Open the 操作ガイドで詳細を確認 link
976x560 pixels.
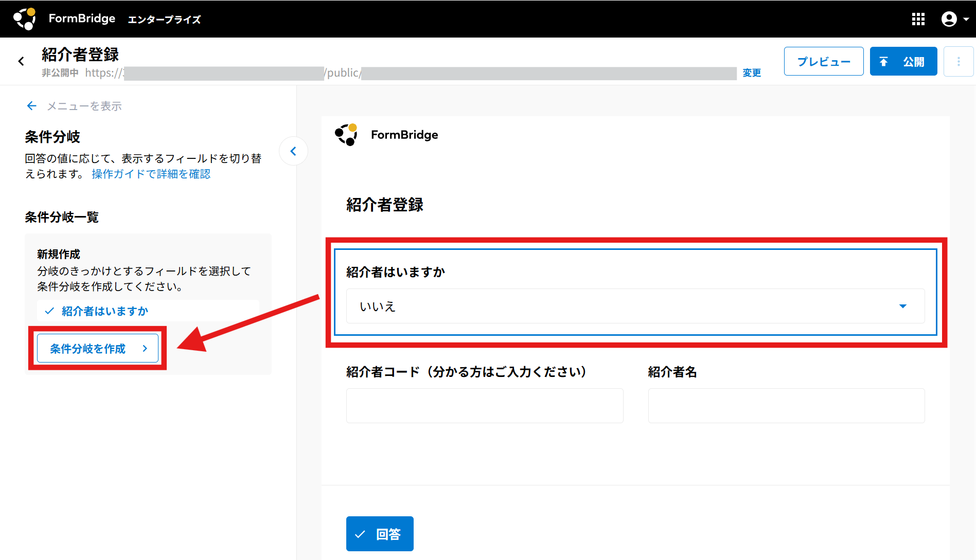[x=151, y=174]
